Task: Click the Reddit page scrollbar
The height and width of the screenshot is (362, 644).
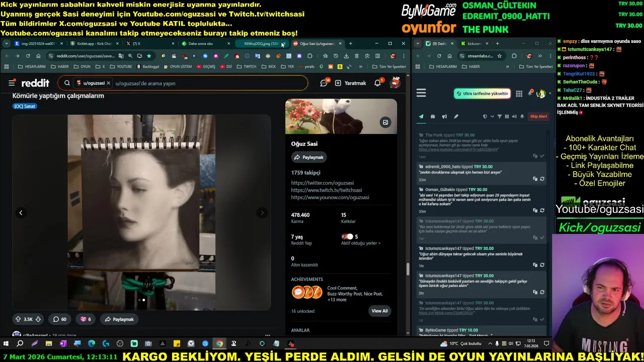Action: (408, 269)
